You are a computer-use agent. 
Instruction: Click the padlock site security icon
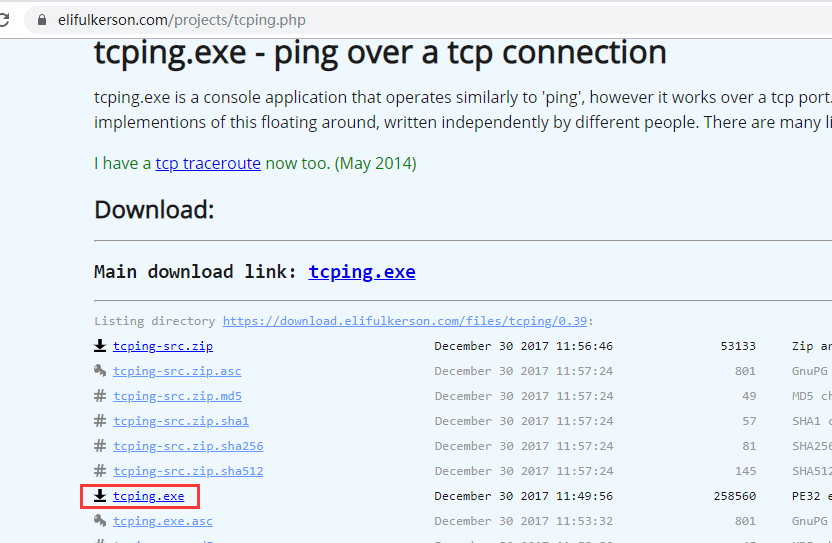tap(42, 20)
